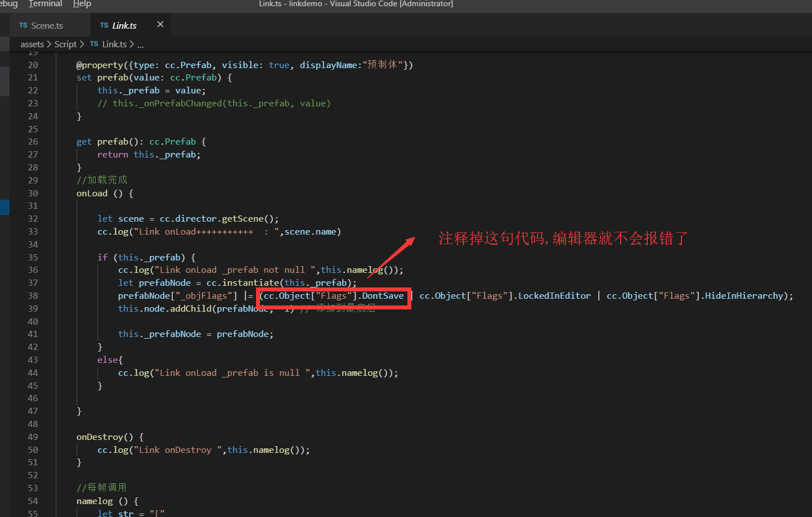Click line number 30 in the gutter
This screenshot has height=517, width=812.
click(x=33, y=194)
